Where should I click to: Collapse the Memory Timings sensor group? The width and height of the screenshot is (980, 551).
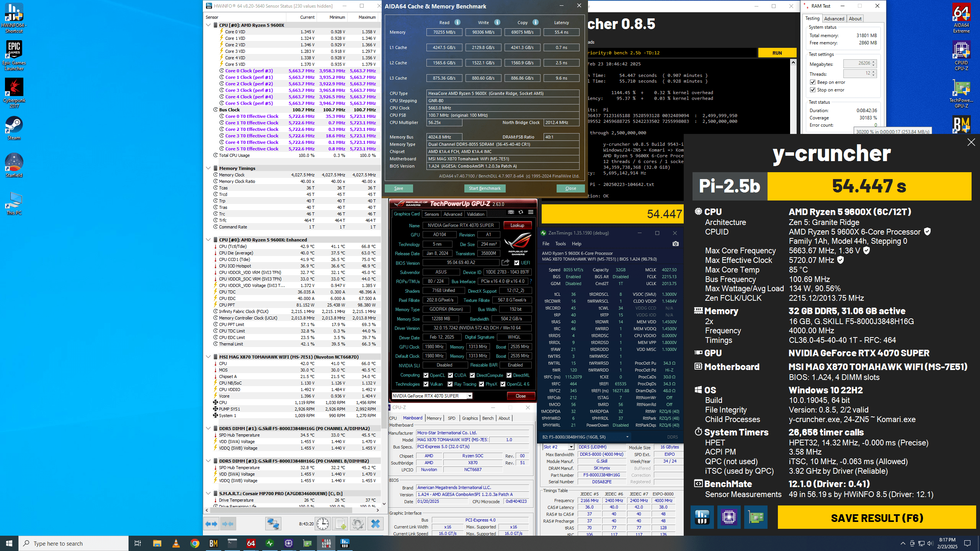click(x=209, y=168)
